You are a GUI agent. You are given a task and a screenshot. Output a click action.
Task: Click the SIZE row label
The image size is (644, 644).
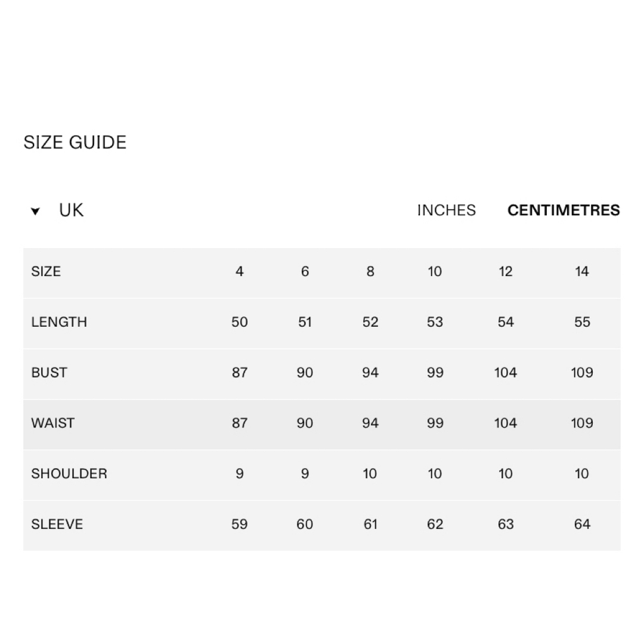pos(46,271)
